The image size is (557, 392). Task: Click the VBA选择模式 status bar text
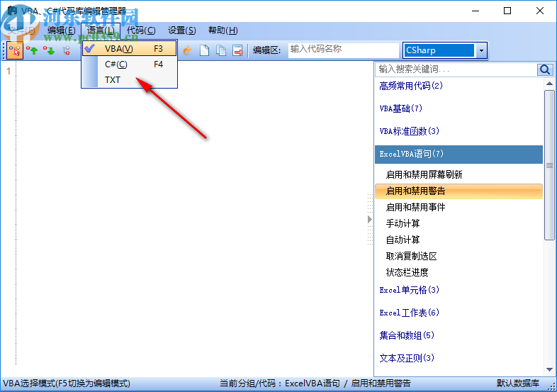[x=67, y=383]
